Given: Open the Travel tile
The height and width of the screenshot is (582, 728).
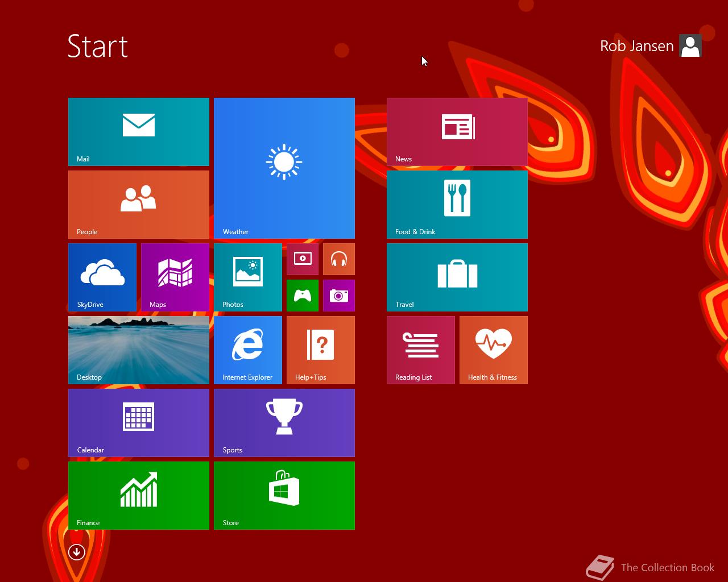Looking at the screenshot, I should [x=457, y=277].
